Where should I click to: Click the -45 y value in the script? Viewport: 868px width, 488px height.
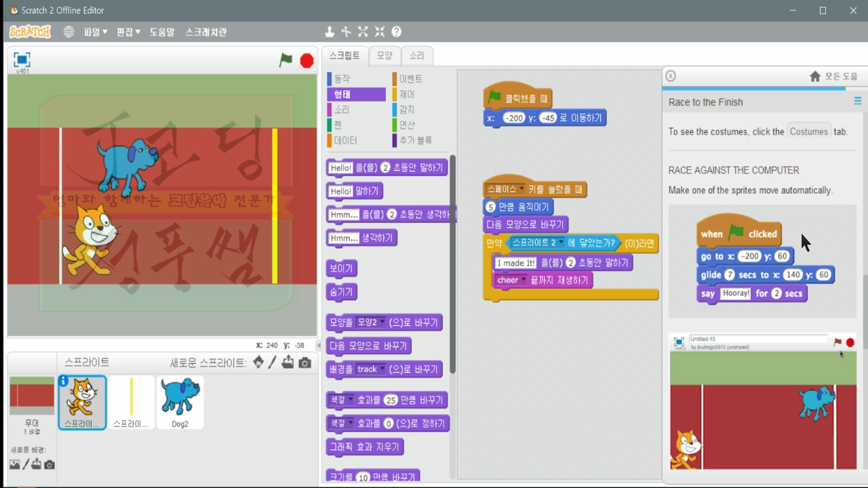coord(547,118)
